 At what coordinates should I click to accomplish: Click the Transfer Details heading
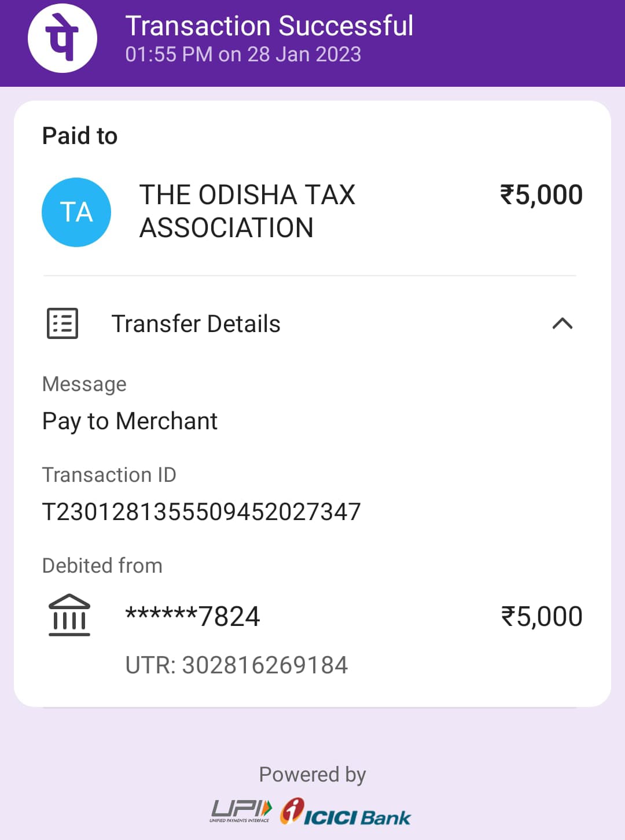(x=196, y=324)
